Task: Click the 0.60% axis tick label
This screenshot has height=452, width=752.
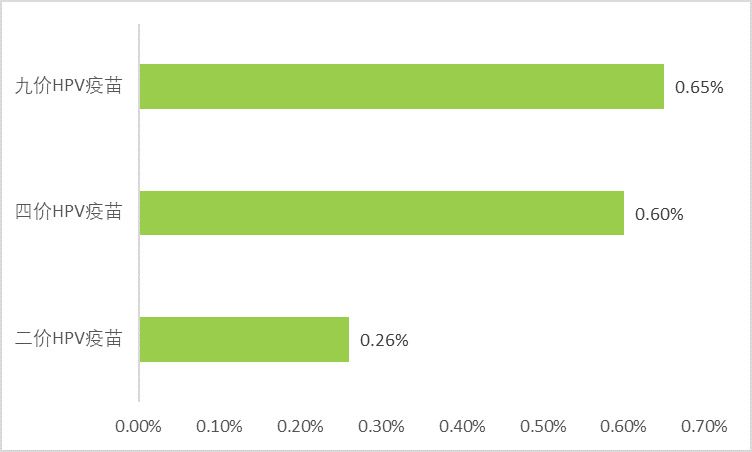Action: coord(624,426)
